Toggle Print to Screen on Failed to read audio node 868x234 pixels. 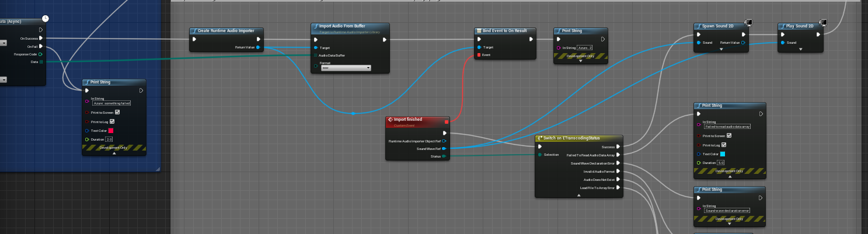pos(729,135)
